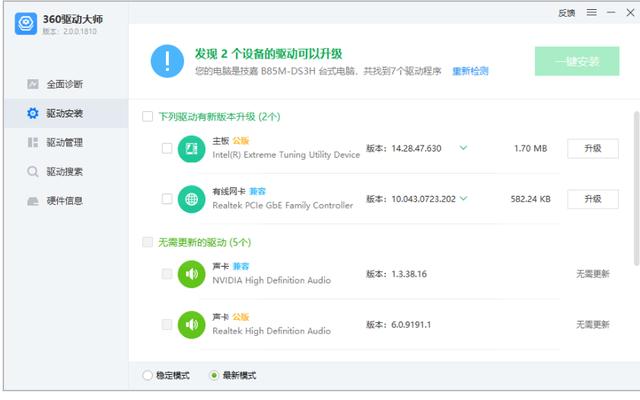640x400 pixels.
Task: Switch to the 驱动安装 tab
Action: pos(67,113)
